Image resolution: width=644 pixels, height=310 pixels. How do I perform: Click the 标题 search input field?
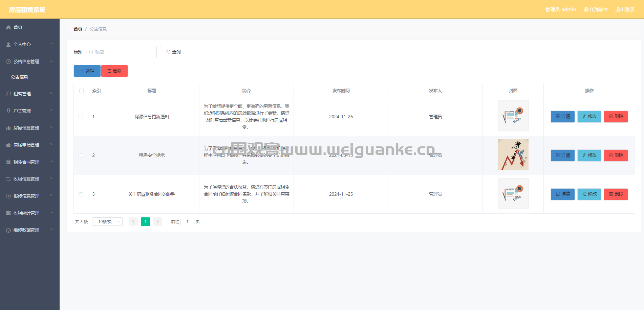point(121,52)
